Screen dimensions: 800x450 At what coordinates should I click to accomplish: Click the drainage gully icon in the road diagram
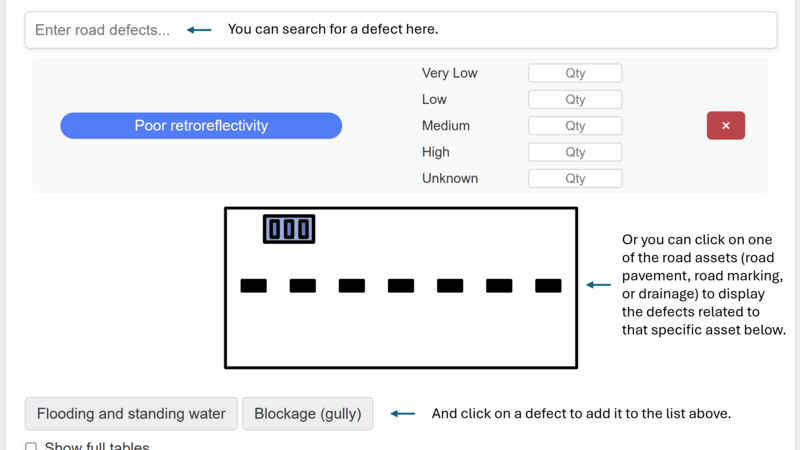pyautogui.click(x=289, y=229)
